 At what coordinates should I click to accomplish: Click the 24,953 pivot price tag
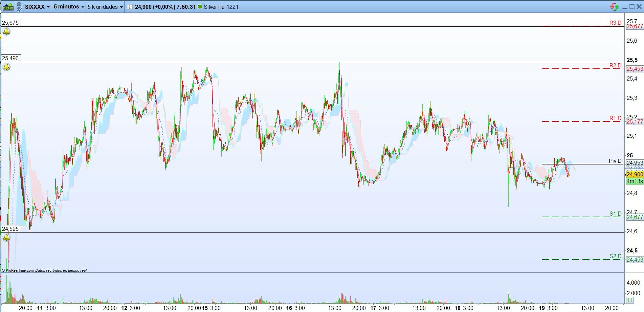(x=635, y=163)
